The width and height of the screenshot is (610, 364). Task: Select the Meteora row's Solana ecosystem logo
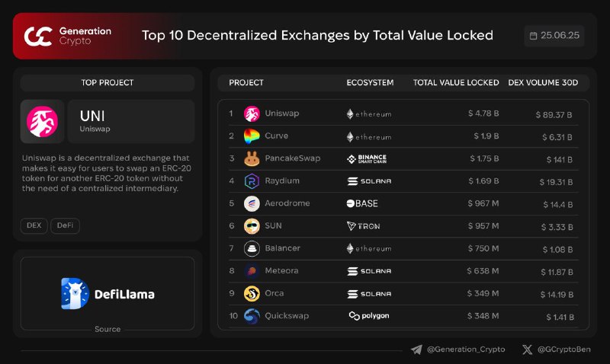point(369,271)
